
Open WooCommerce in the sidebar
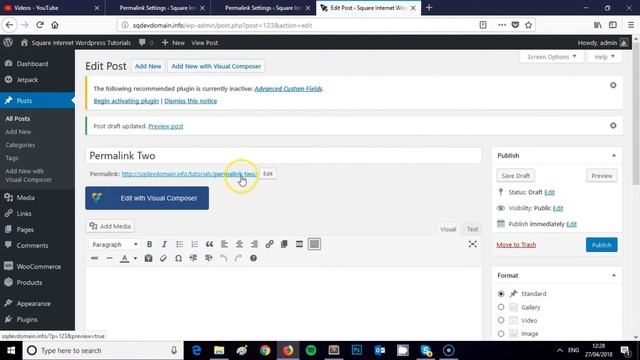point(37,267)
